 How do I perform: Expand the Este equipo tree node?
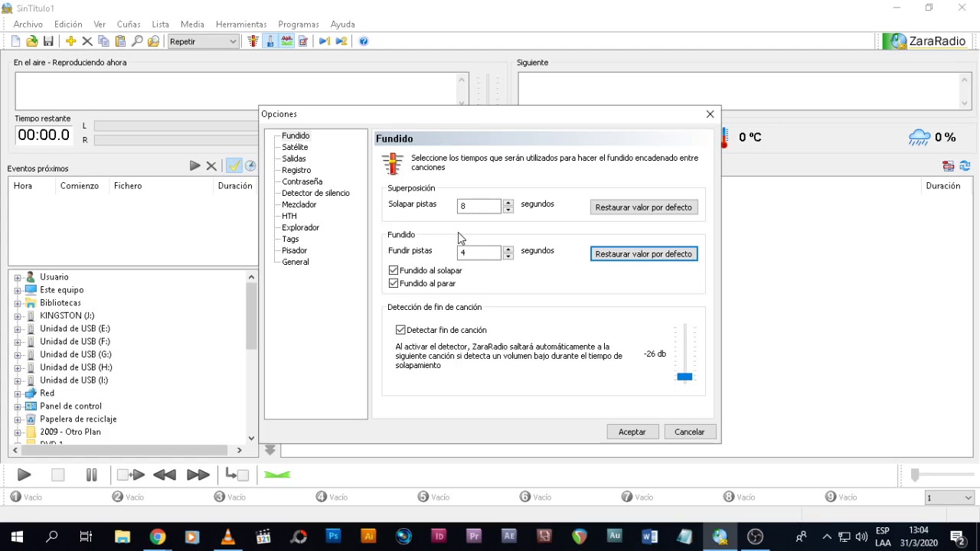click(18, 290)
